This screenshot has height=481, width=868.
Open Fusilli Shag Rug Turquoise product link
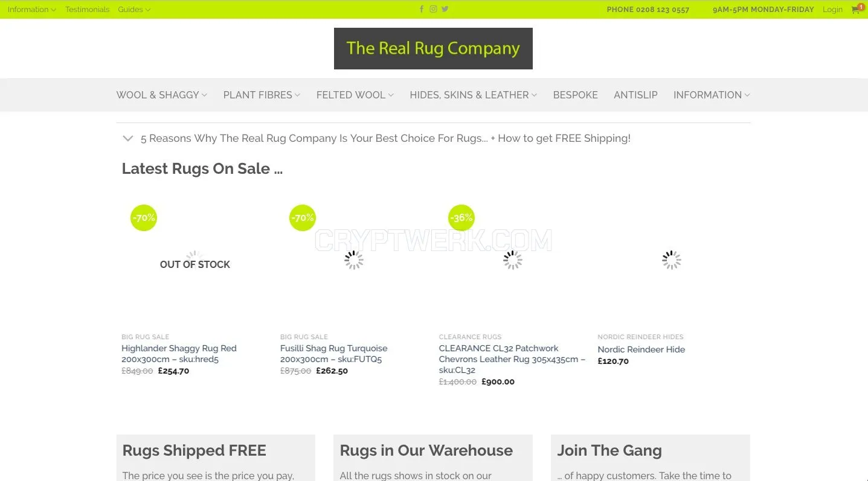[333, 354]
